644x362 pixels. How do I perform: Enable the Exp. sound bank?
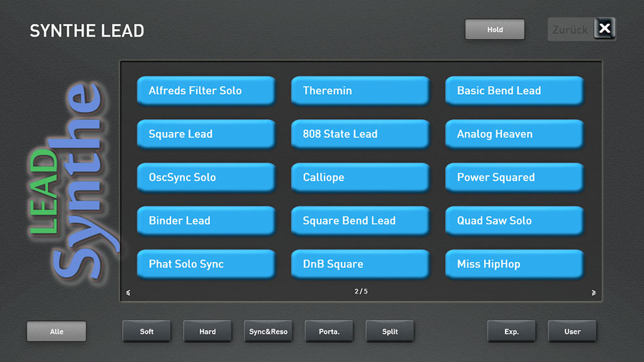point(511,331)
